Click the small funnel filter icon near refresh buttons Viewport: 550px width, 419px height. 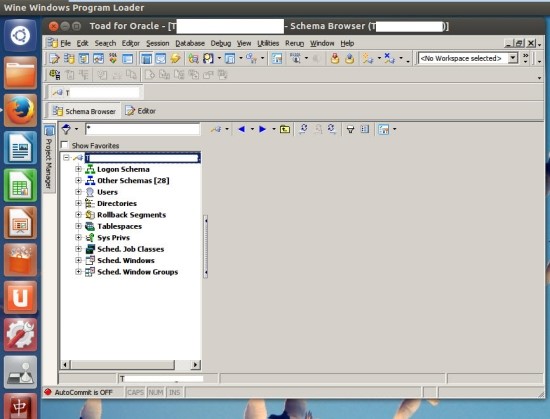(x=350, y=129)
